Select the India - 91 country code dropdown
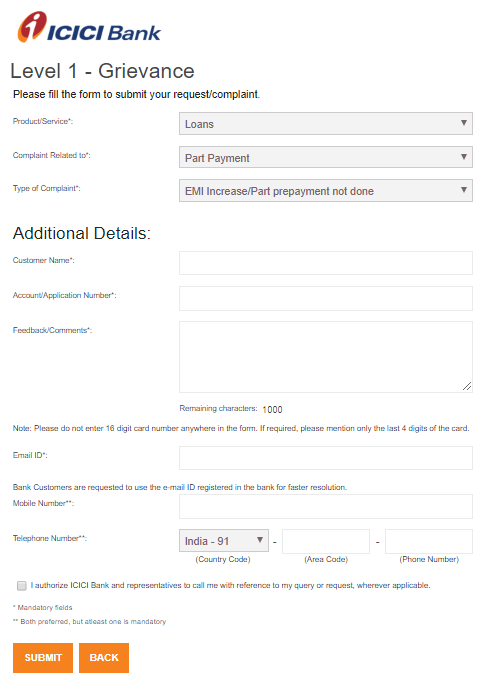This screenshot has height=689, width=487. coord(224,540)
